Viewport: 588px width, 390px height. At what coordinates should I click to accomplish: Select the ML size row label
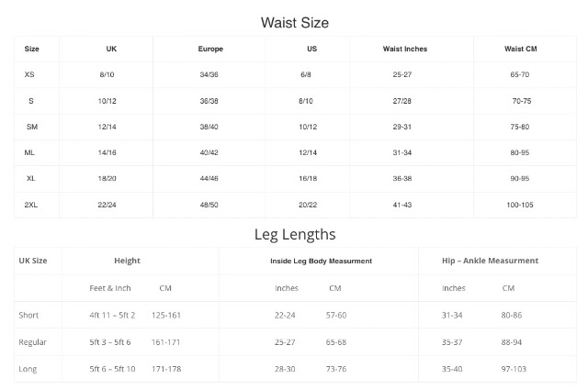tap(29, 152)
